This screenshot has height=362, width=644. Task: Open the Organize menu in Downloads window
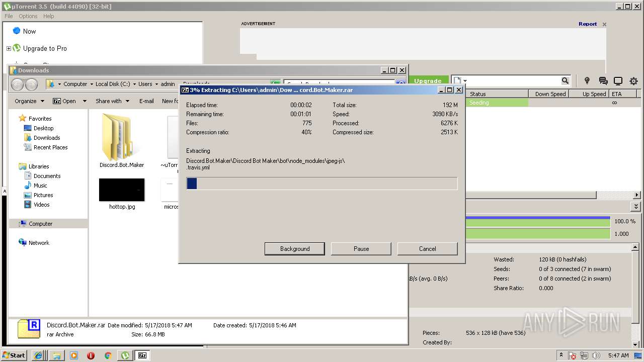[29, 101]
